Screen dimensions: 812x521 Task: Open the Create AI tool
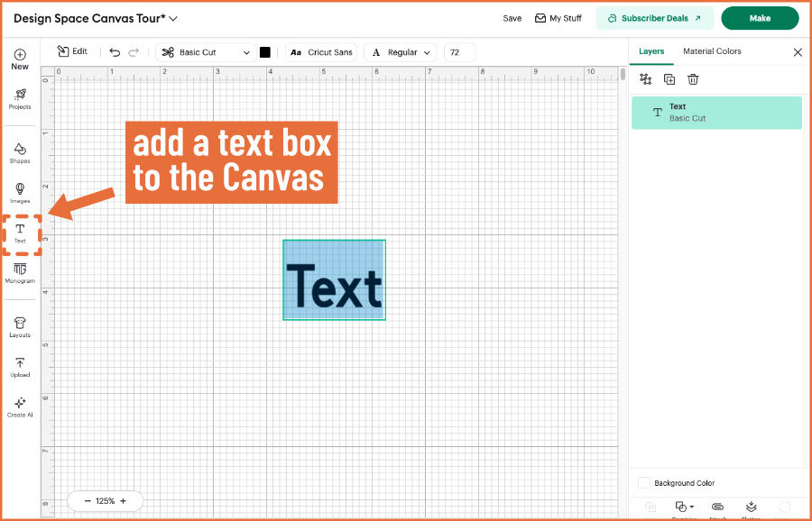(x=20, y=407)
